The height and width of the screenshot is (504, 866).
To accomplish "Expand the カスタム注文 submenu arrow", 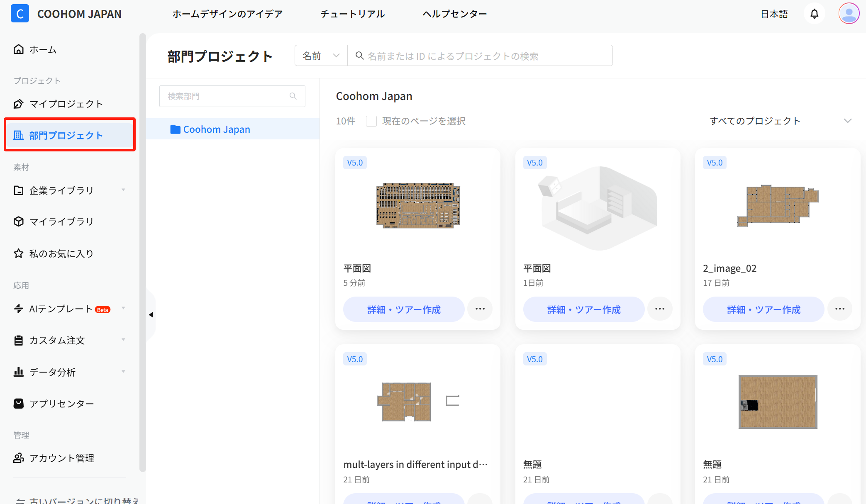I will [x=123, y=340].
